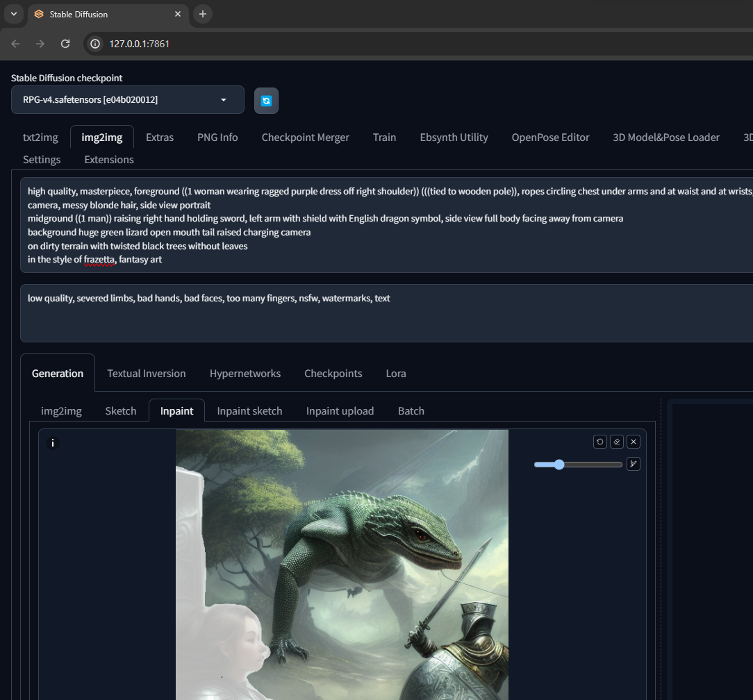This screenshot has height=700, width=753.
Task: Open the Ebsynth Utility tab
Action: coord(454,137)
